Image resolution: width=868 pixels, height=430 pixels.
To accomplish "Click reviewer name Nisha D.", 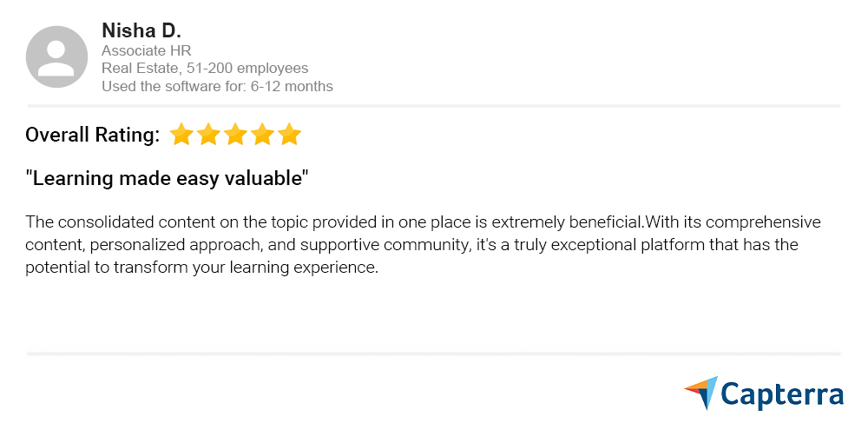I will 141,30.
